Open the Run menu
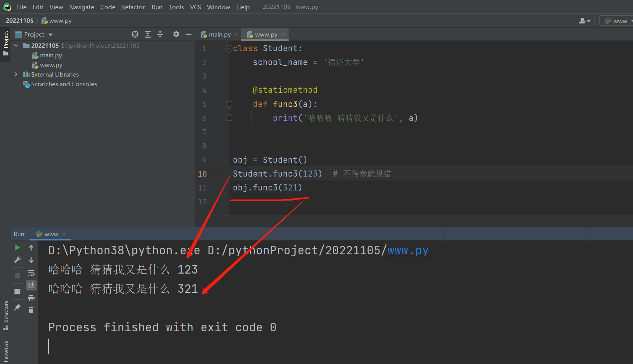 (x=157, y=7)
